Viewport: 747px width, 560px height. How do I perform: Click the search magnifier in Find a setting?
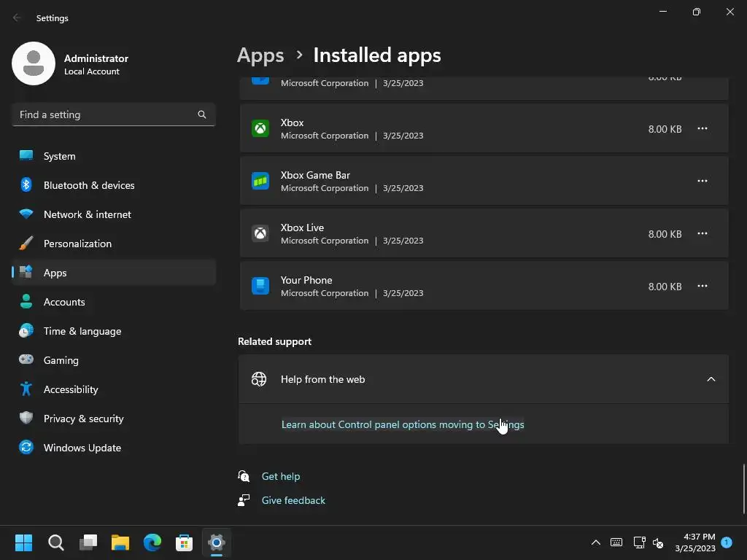click(202, 114)
